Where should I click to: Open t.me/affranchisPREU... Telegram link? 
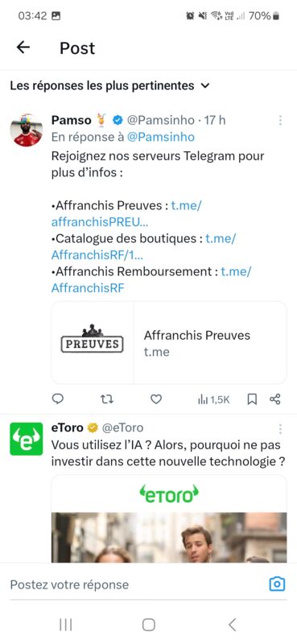click(126, 213)
